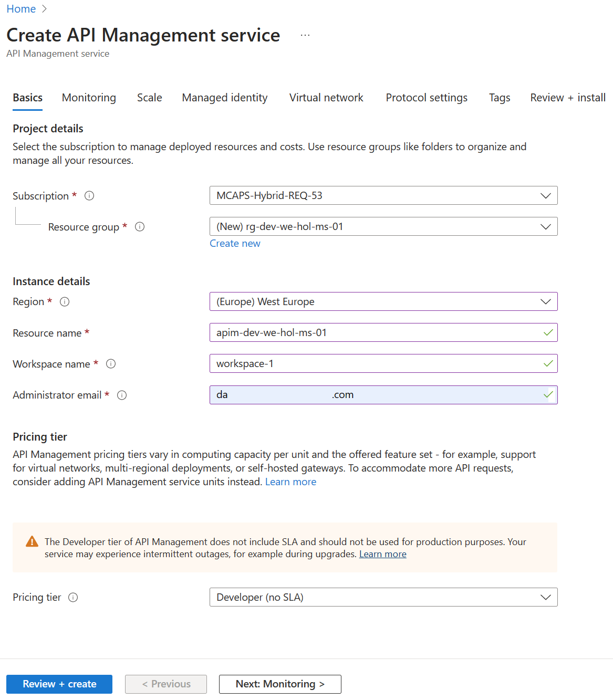Open Learn more link in Developer tier warning
613x700 pixels.
[383, 554]
